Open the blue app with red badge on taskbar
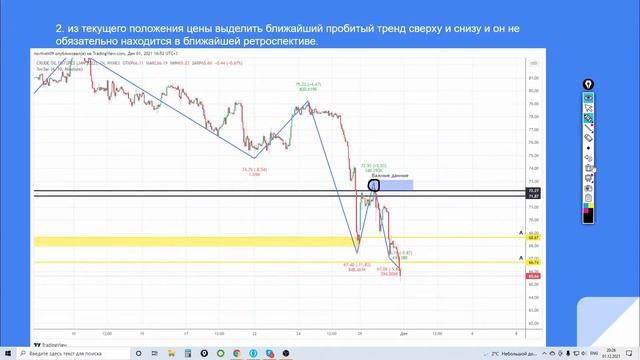The height and width of the screenshot is (360, 640). pos(270,353)
